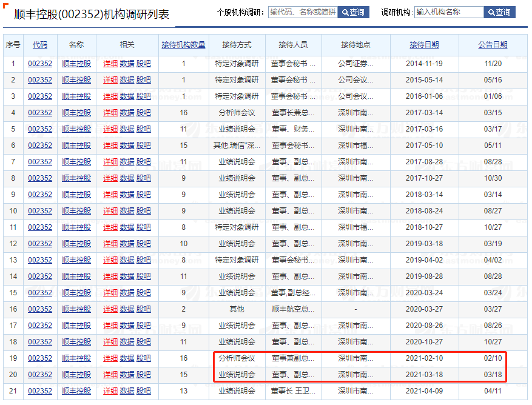The image size is (532, 405).
Task: Open 详细 link in row 6
Action: (110, 146)
